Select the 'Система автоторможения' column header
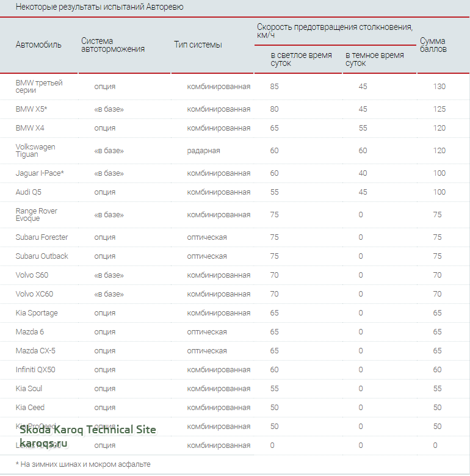 (113, 45)
